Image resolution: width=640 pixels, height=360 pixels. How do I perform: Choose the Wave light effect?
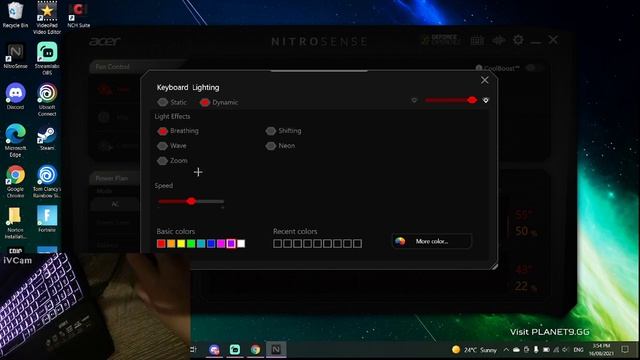coord(172,146)
